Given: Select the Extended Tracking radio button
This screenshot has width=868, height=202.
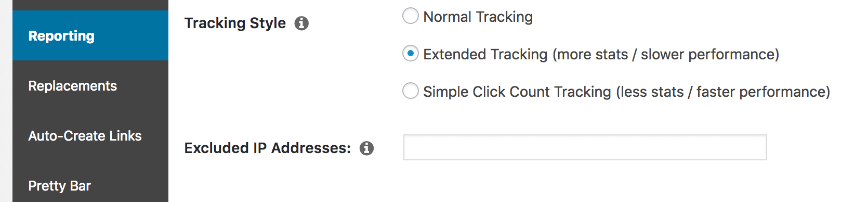Looking at the screenshot, I should (x=411, y=54).
